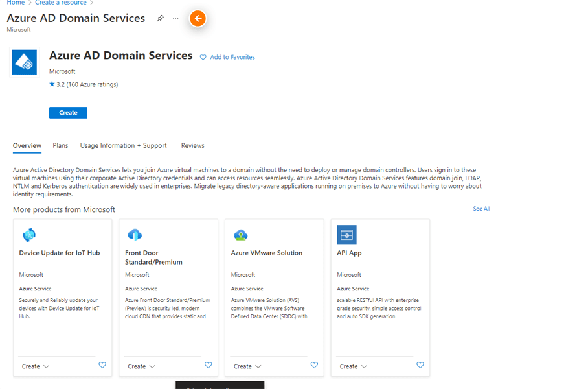Image resolution: width=588 pixels, height=389 pixels.
Task: Click Microsoft publisher under the large heading
Action: [x=62, y=71]
